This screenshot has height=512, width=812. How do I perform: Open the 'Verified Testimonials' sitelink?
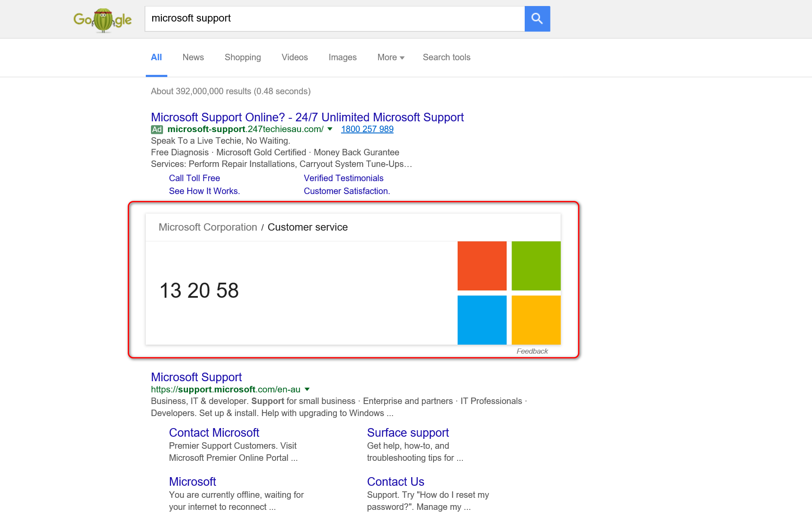tap(344, 178)
